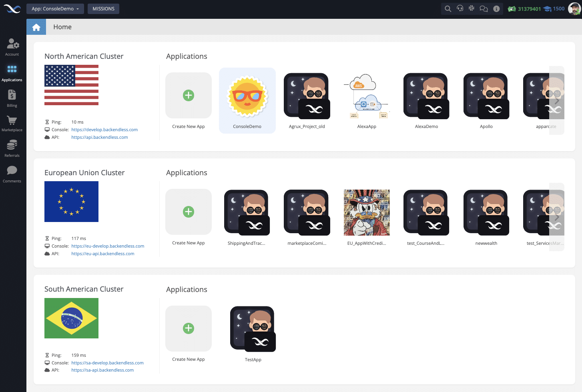Open the Referrals sidebar icon

pos(12,148)
